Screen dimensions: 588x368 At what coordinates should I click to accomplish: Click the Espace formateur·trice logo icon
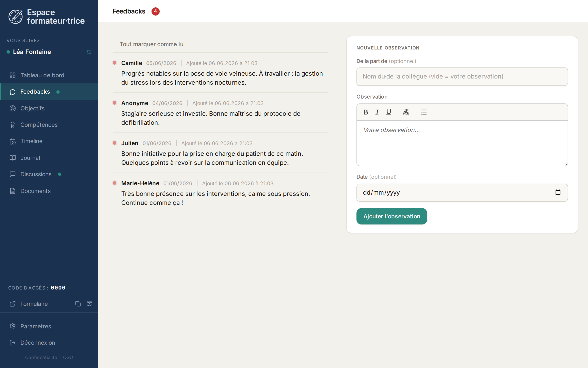tap(16, 17)
